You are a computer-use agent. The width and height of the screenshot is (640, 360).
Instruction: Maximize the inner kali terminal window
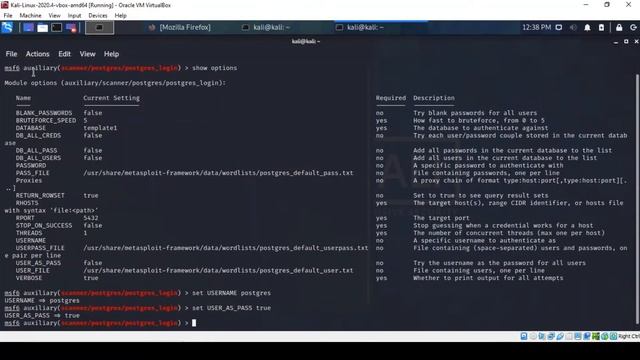(626, 42)
